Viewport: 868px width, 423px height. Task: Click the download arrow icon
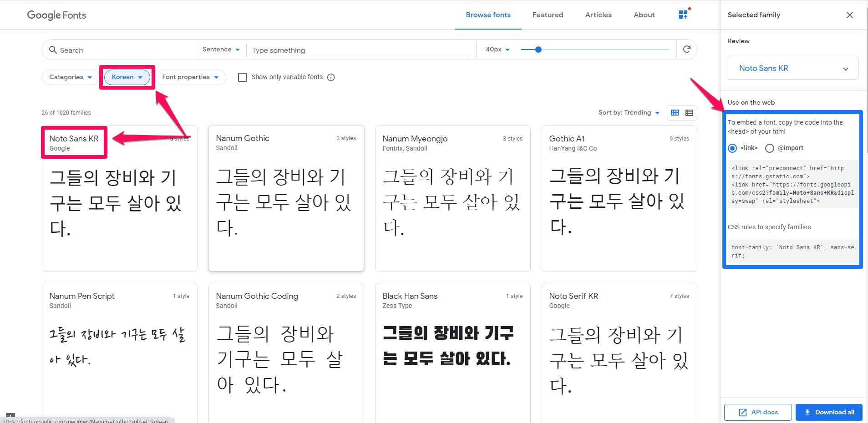pyautogui.click(x=807, y=413)
